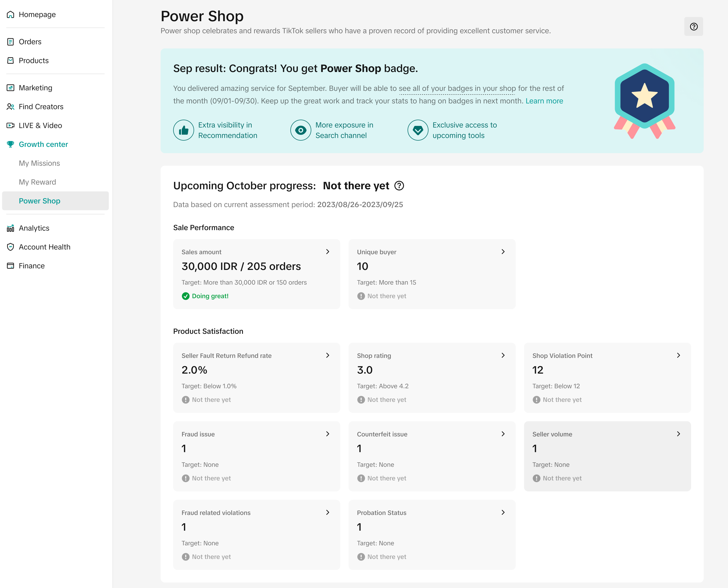The height and width of the screenshot is (588, 728).
Task: Select My Reward menu item
Action: [37, 182]
